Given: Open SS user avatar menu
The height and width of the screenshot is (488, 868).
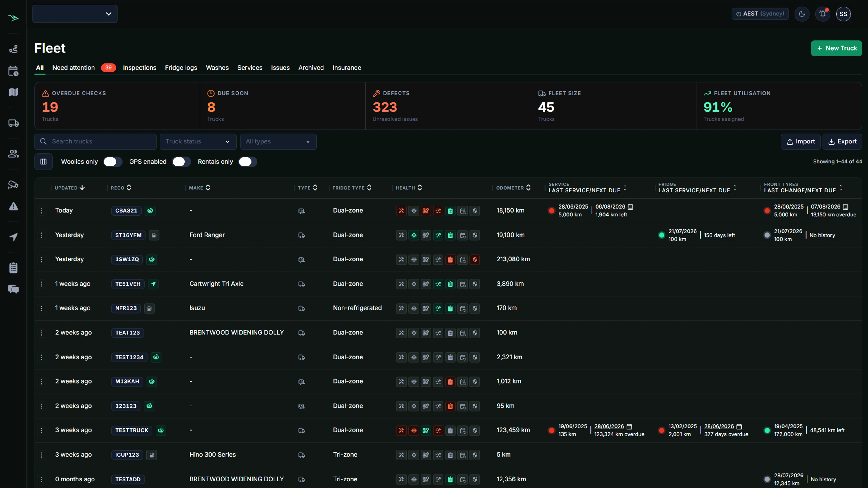Looking at the screenshot, I should tap(843, 14).
